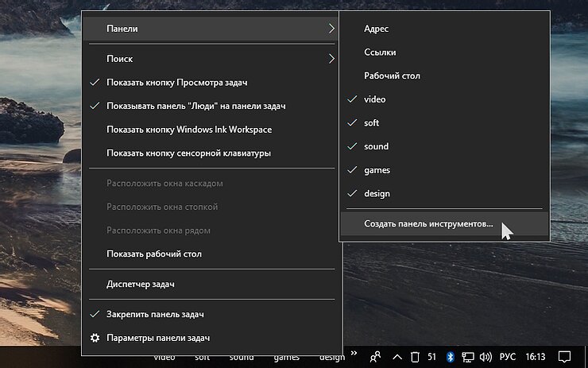Uncheck the games toolbar
588x368 pixels.
point(445,170)
